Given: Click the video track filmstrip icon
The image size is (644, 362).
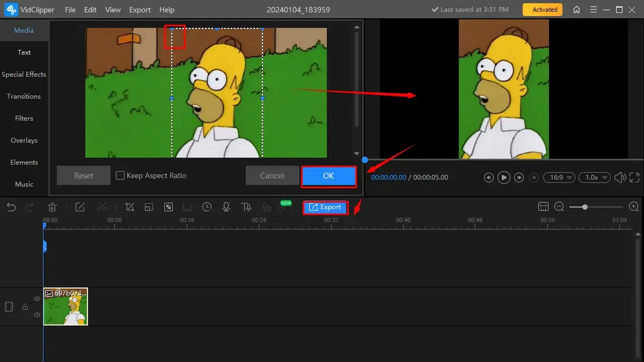Looking at the screenshot, I should tap(9, 307).
